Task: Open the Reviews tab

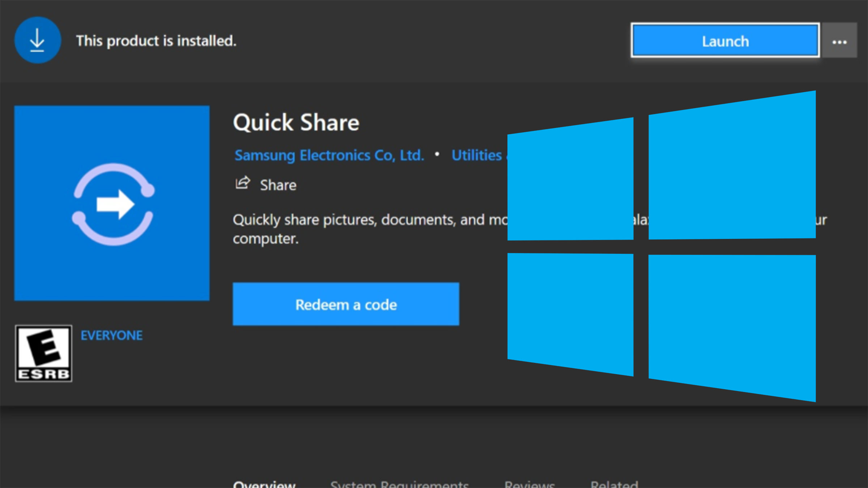Action: [529, 484]
